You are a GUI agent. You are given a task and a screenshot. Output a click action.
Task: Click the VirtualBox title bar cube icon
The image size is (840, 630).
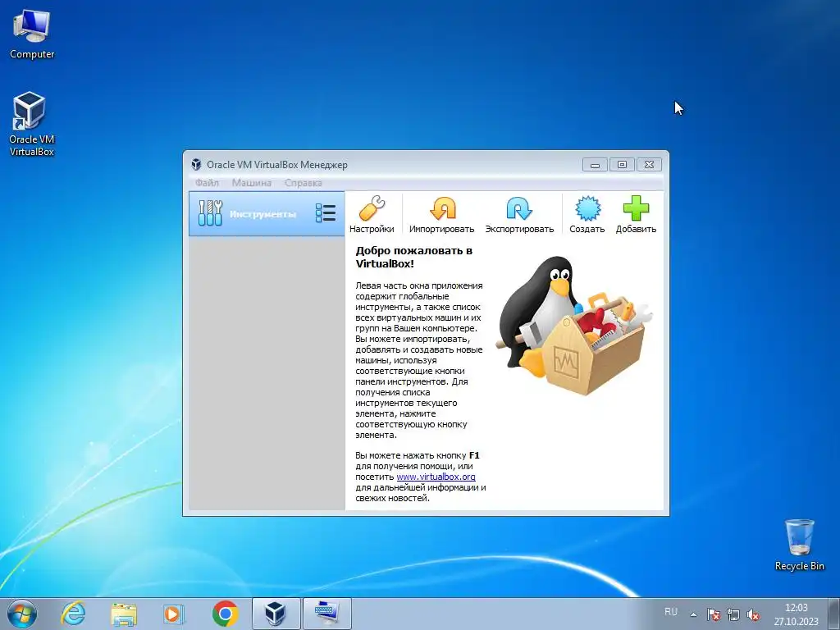pos(197,164)
